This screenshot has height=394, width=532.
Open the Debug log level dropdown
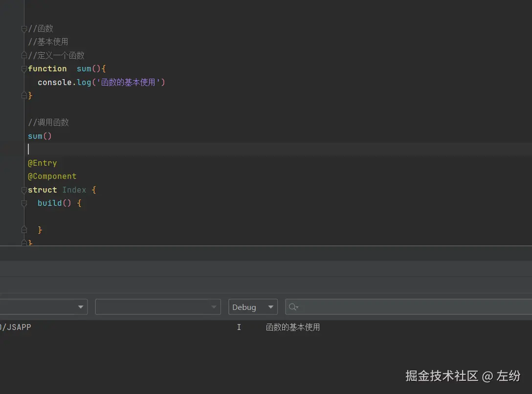pyautogui.click(x=253, y=307)
